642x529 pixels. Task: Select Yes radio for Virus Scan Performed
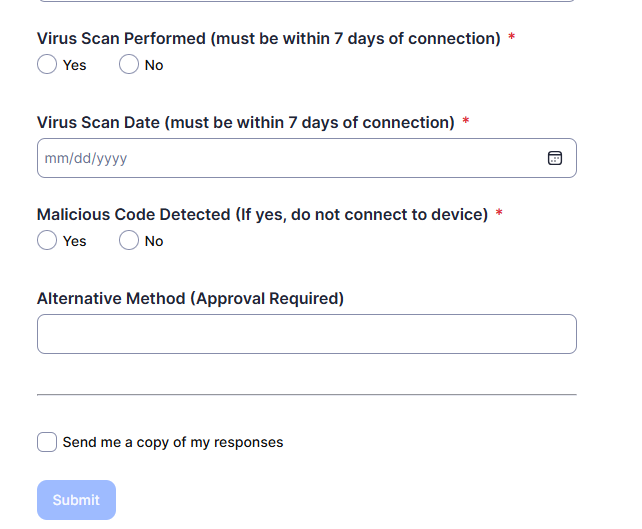click(47, 65)
